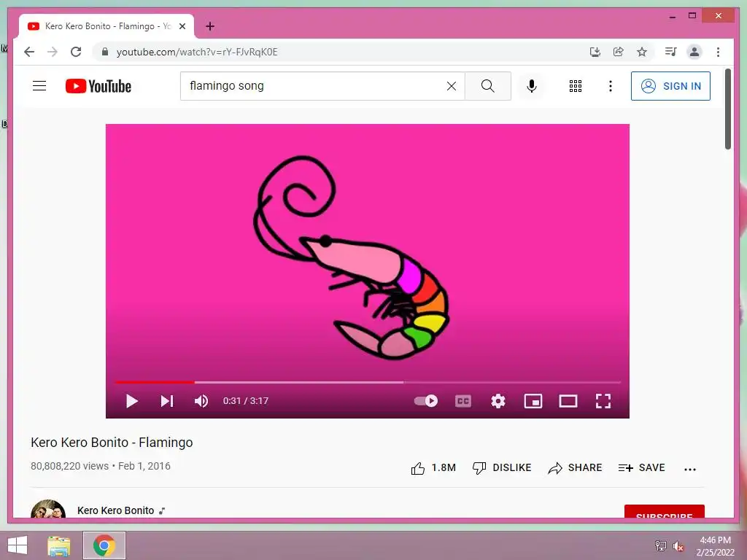Screen dimensions: 747x560
Task: Click the Chrome taskbar icon
Action: (104, 545)
